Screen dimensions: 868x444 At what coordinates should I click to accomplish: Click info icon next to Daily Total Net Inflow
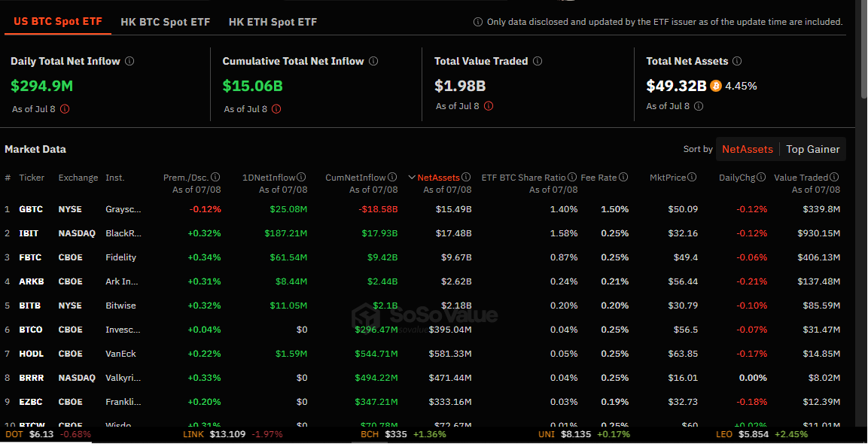[x=129, y=61]
